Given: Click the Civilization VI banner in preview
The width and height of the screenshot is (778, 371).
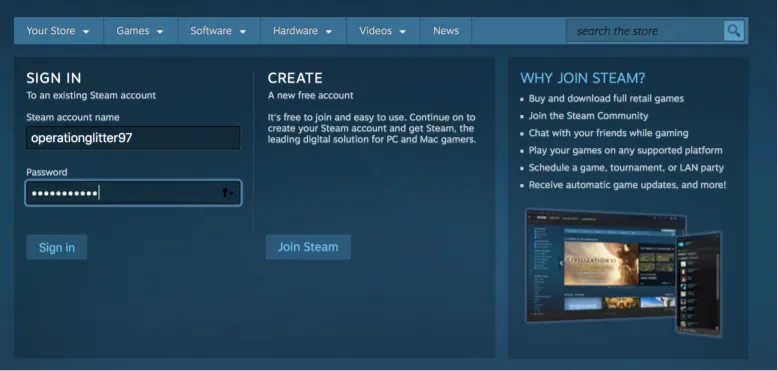Looking at the screenshot, I should click(601, 264).
